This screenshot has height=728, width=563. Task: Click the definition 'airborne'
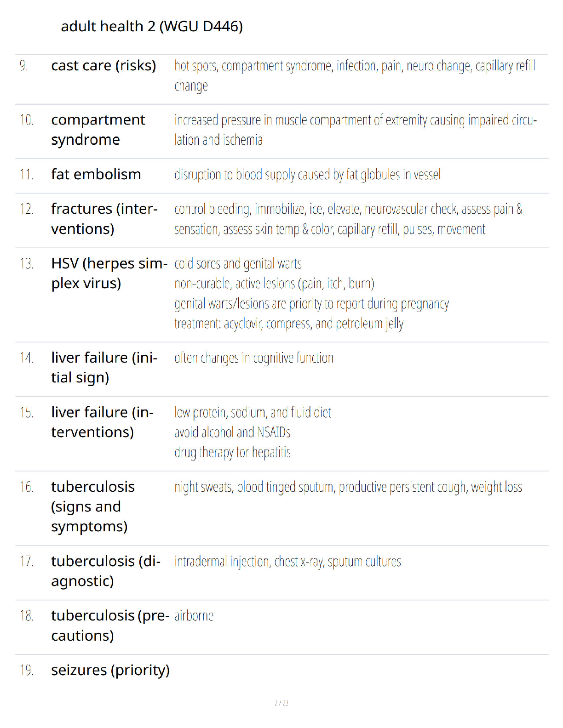pyautogui.click(x=194, y=616)
